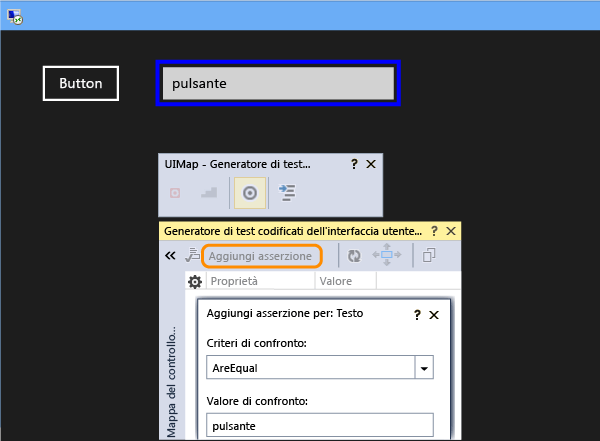Viewport: 600px width, 441px height.
Task: Click the UIMap - Generatore di test title
Action: click(238, 164)
